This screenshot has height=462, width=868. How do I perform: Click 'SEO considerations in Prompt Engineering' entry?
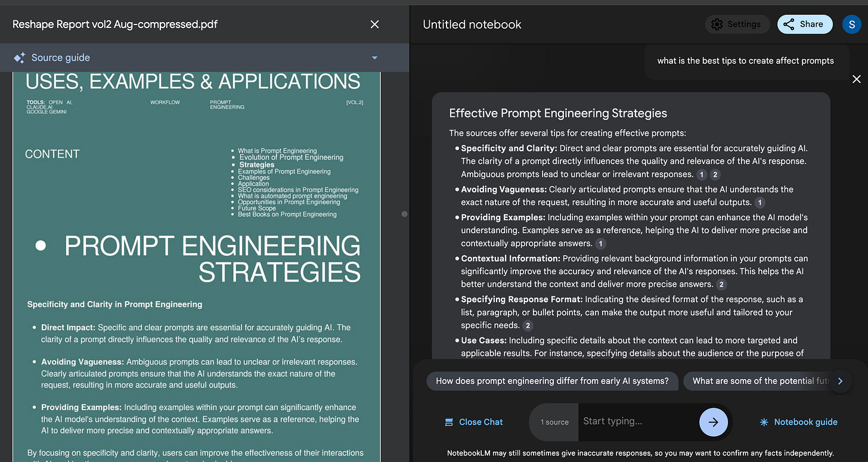(298, 190)
